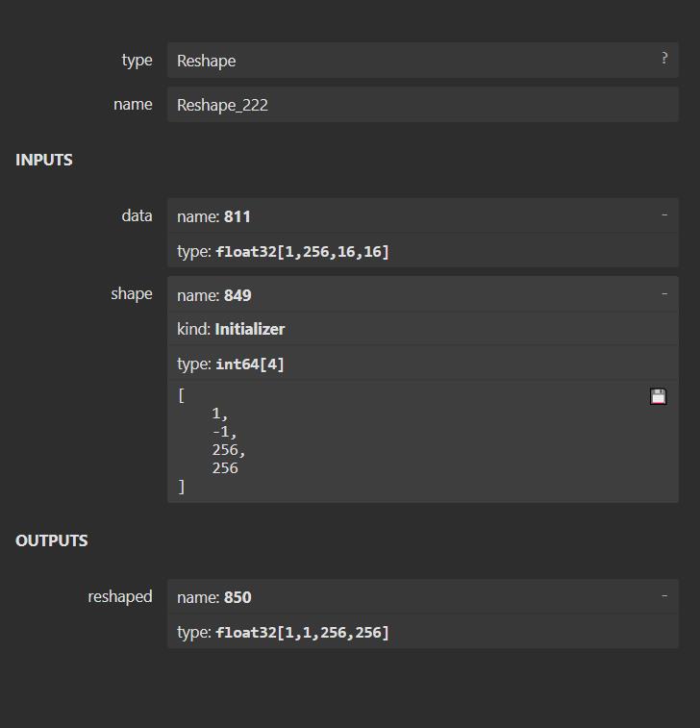Collapse the shape input 849 details
The width and height of the screenshot is (700, 728).
(x=663, y=294)
